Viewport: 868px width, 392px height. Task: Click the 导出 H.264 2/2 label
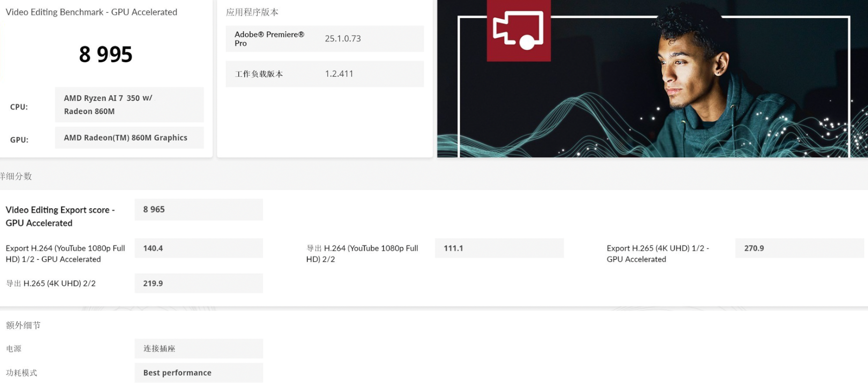(362, 253)
